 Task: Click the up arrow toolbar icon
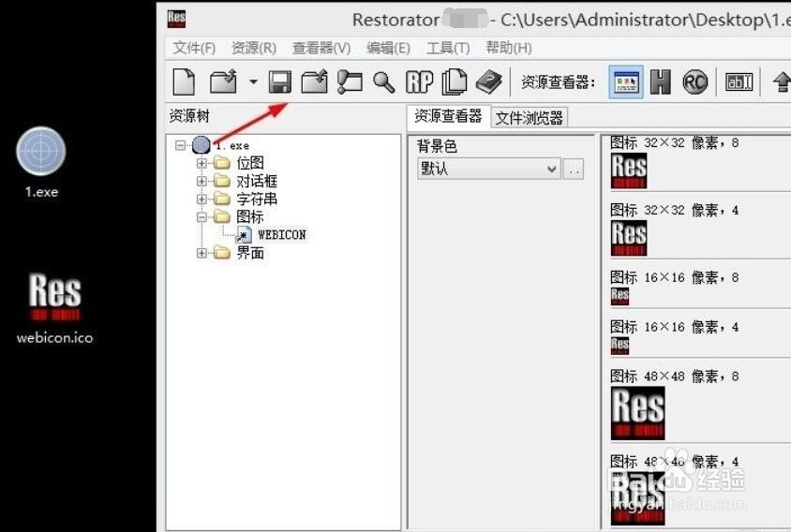point(782,81)
